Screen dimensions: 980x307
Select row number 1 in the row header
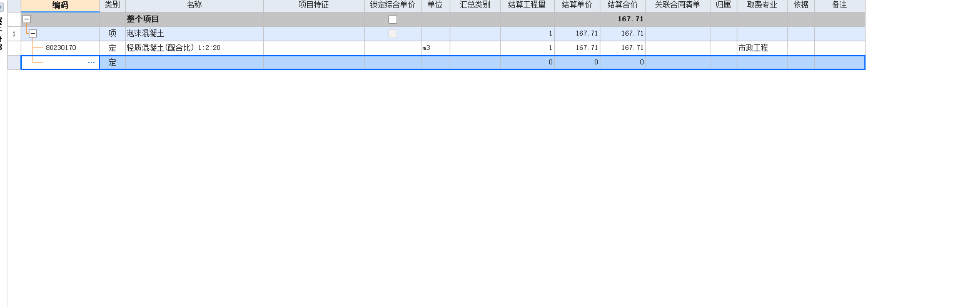pyautogui.click(x=14, y=34)
